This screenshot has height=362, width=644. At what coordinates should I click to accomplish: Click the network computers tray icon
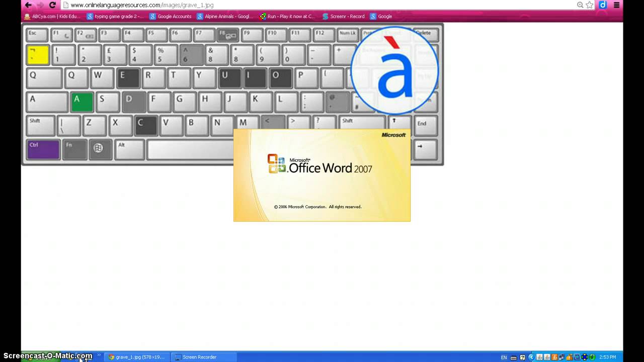click(561, 357)
